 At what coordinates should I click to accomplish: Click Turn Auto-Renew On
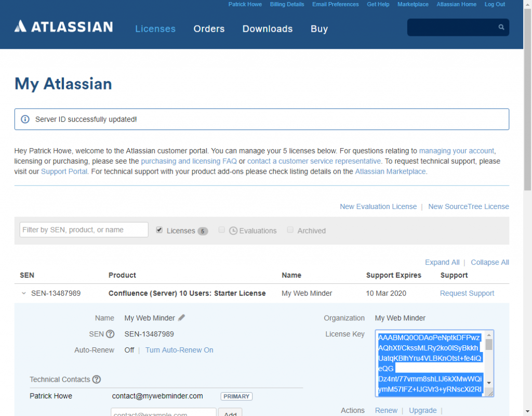179,350
